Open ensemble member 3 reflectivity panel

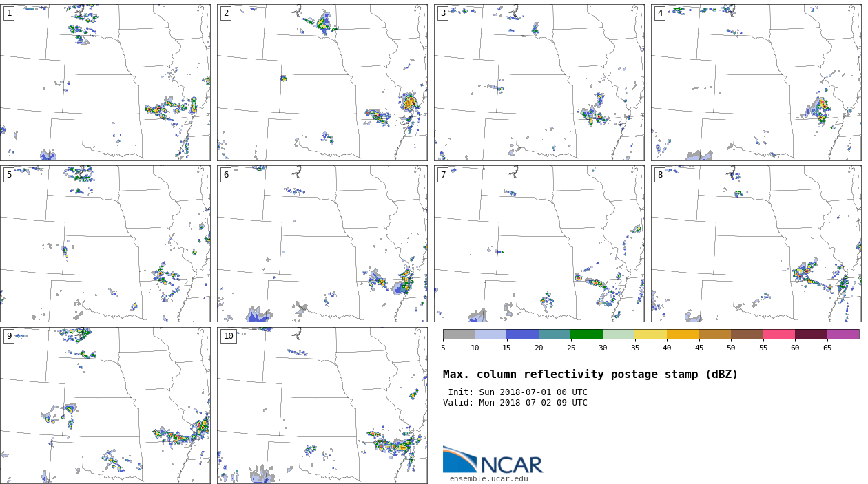(539, 83)
